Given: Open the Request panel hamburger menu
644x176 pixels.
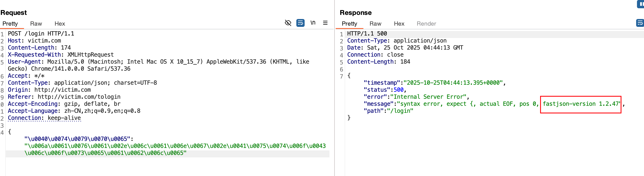Looking at the screenshot, I should [x=325, y=23].
